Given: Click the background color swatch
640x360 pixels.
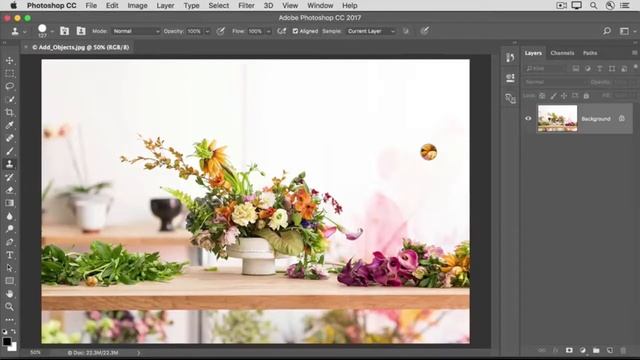Looking at the screenshot, I should tap(13, 347).
